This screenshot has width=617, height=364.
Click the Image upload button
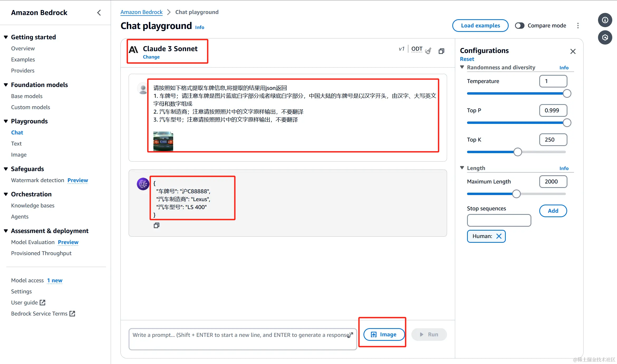tap(384, 334)
